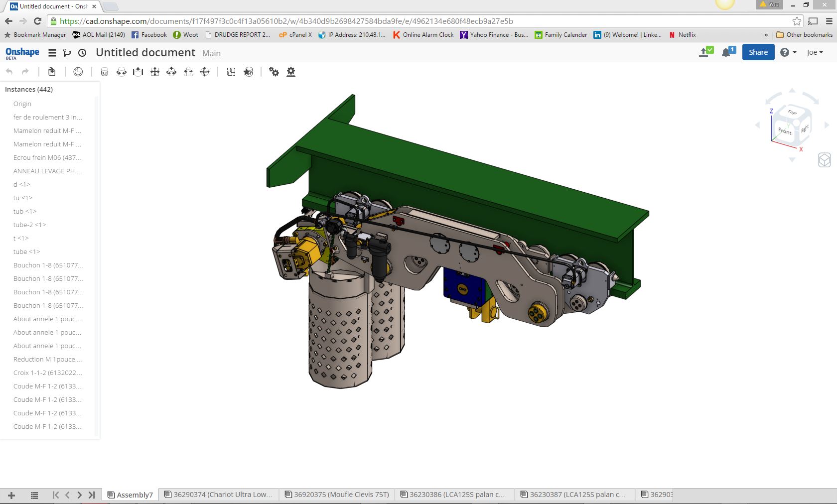The height and width of the screenshot is (504, 837).
Task: Open document history clock icon
Action: pyautogui.click(x=82, y=53)
